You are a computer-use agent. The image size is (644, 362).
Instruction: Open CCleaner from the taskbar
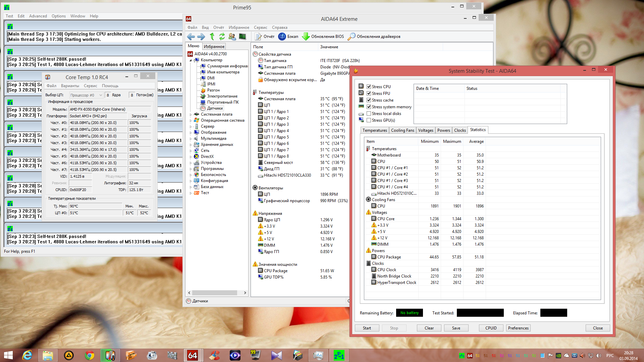tap(214, 355)
